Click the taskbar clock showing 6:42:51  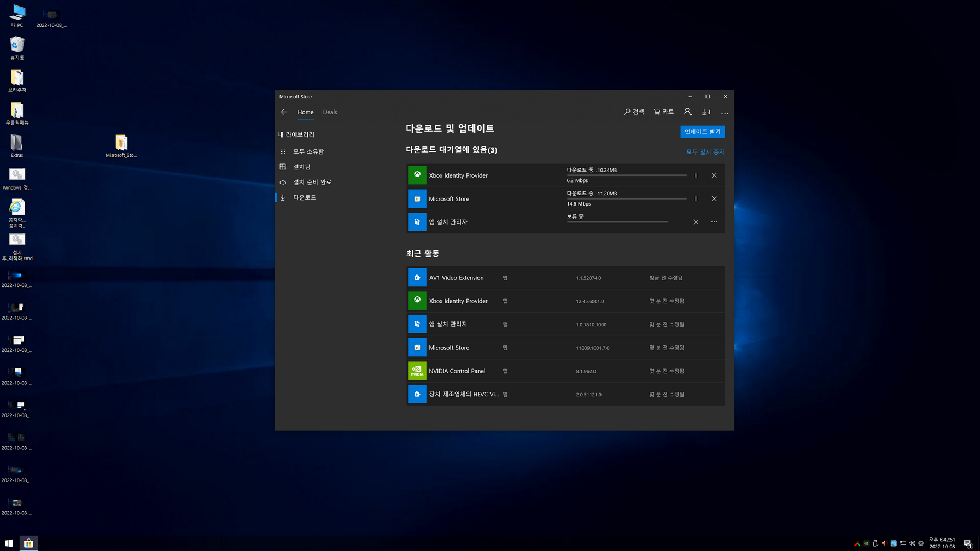pos(942,543)
